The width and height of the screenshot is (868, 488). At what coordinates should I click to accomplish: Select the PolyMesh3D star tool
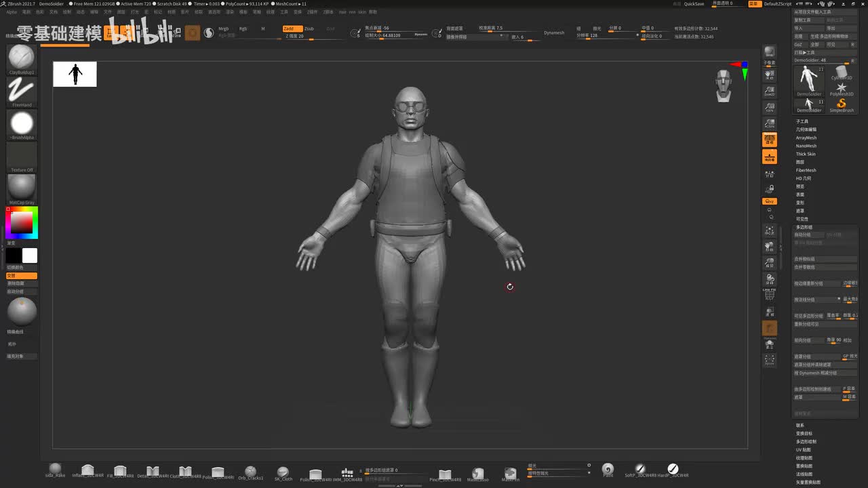(842, 89)
